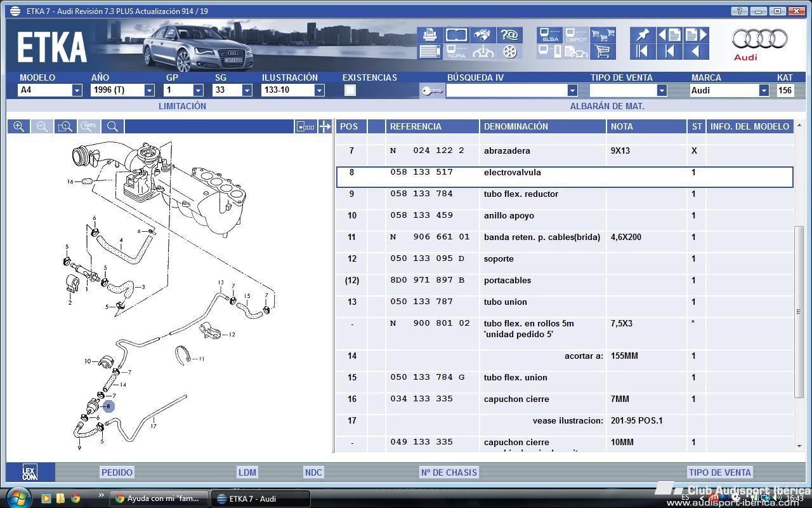This screenshot has height=508, width=812.
Task: Click the panel splitter arrow icon
Action: 325,126
